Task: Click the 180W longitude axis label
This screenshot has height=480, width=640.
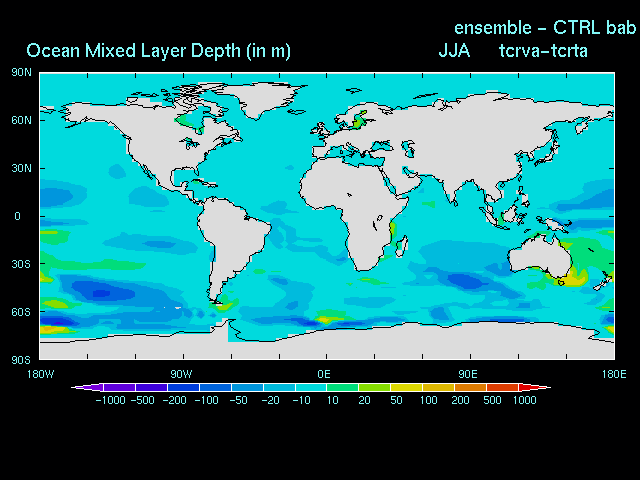Action: click(40, 373)
